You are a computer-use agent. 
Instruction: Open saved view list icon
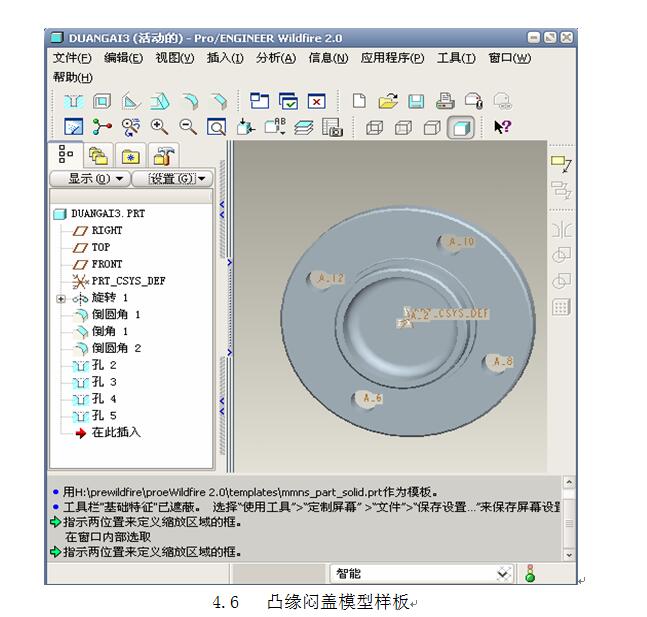275,127
